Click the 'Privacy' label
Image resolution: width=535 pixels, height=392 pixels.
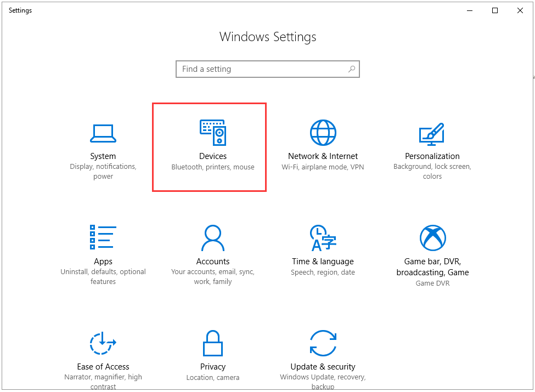point(213,367)
